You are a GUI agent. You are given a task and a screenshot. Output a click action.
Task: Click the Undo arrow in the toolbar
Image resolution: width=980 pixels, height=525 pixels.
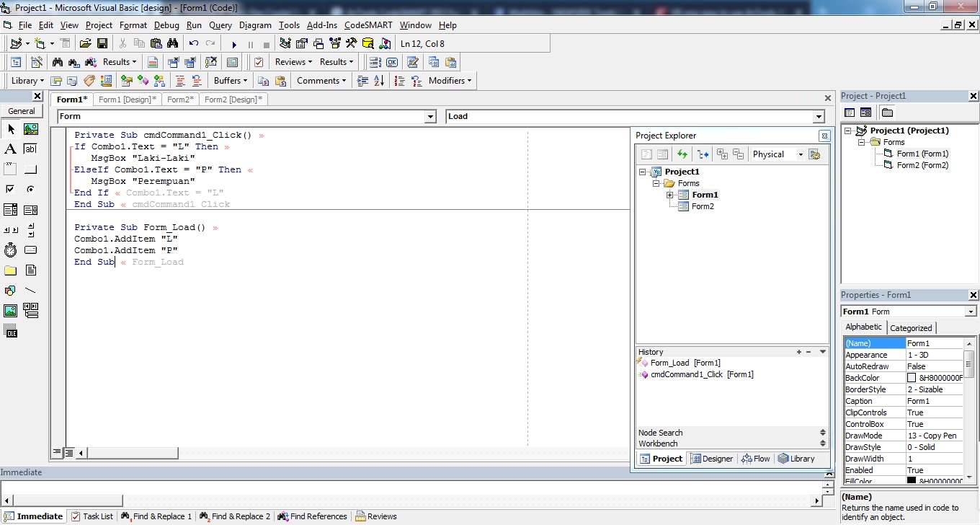click(x=193, y=44)
